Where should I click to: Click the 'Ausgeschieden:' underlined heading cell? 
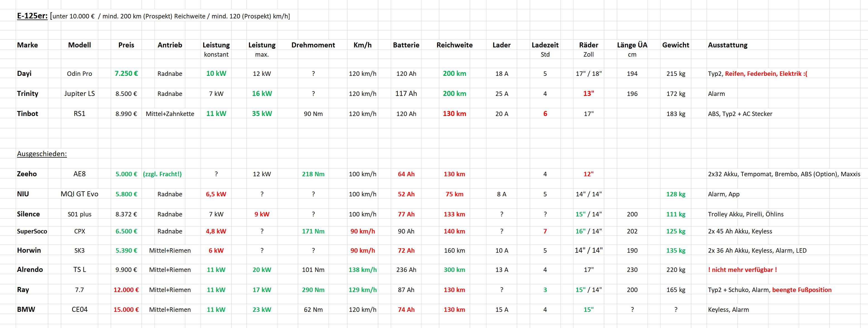(x=42, y=154)
